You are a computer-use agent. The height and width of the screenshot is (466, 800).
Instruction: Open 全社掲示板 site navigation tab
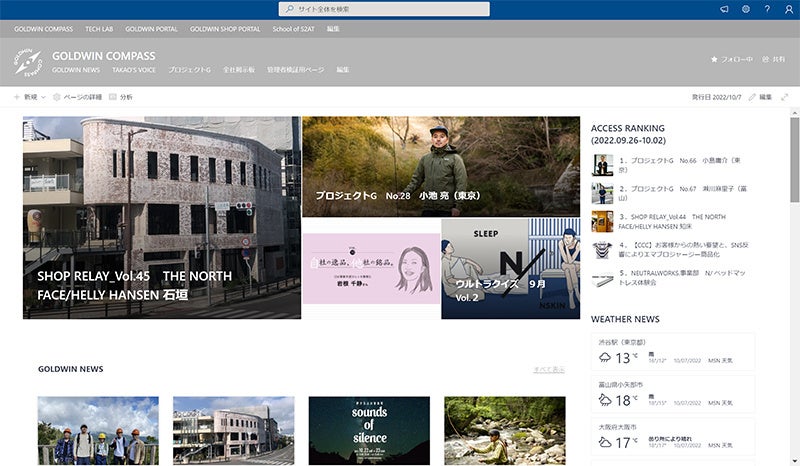[239, 70]
